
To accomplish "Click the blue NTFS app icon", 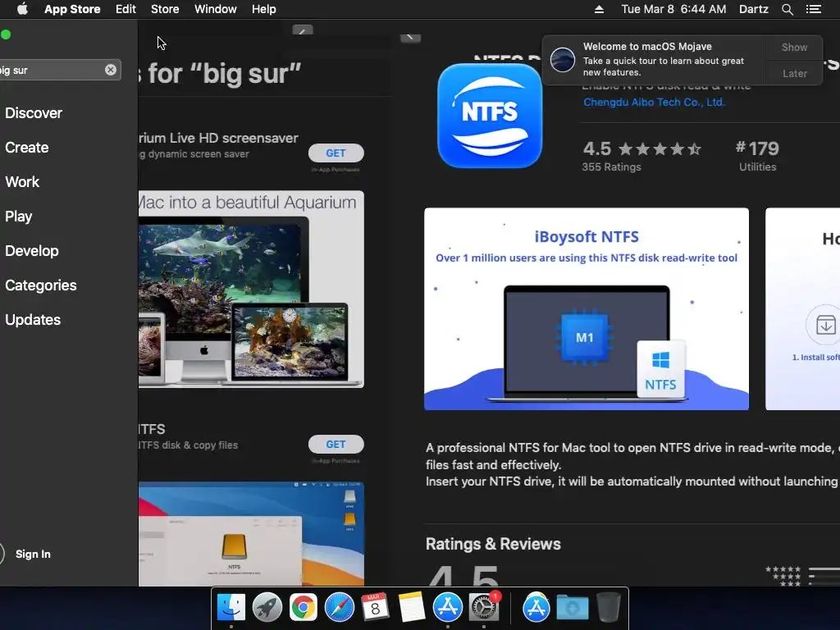I will click(490, 116).
